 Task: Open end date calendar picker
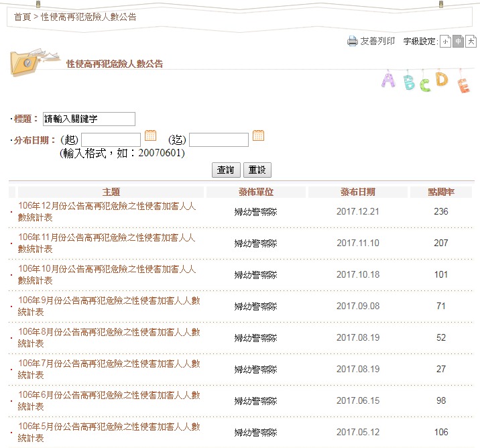258,135
